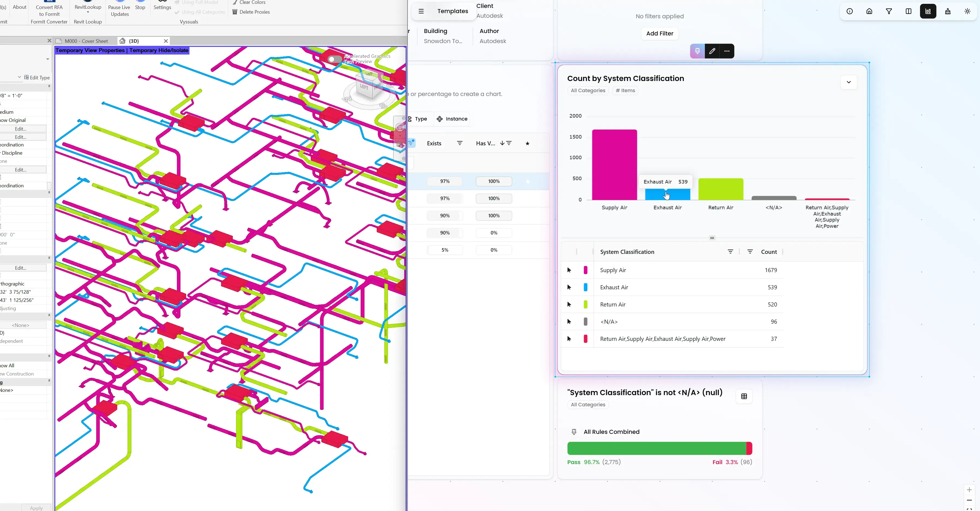This screenshot has width=980, height=511.
Task: Toggle the Instance view option
Action: [x=452, y=119]
